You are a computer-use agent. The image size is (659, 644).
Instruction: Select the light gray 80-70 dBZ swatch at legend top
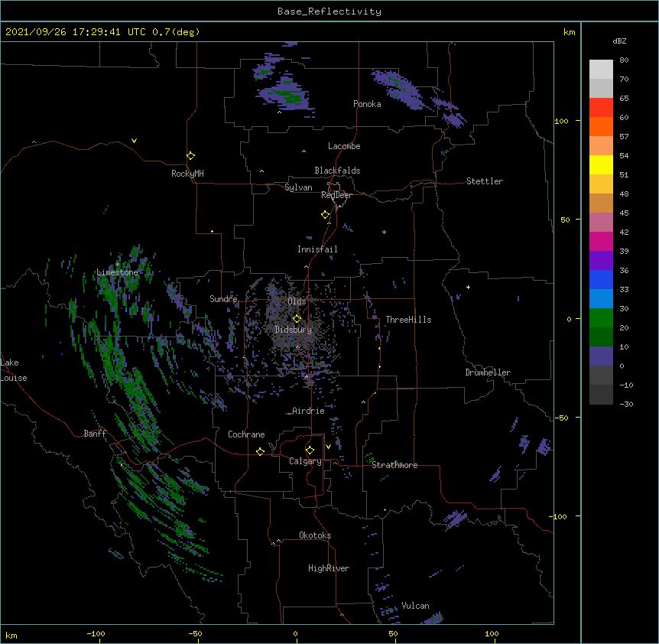pos(601,70)
